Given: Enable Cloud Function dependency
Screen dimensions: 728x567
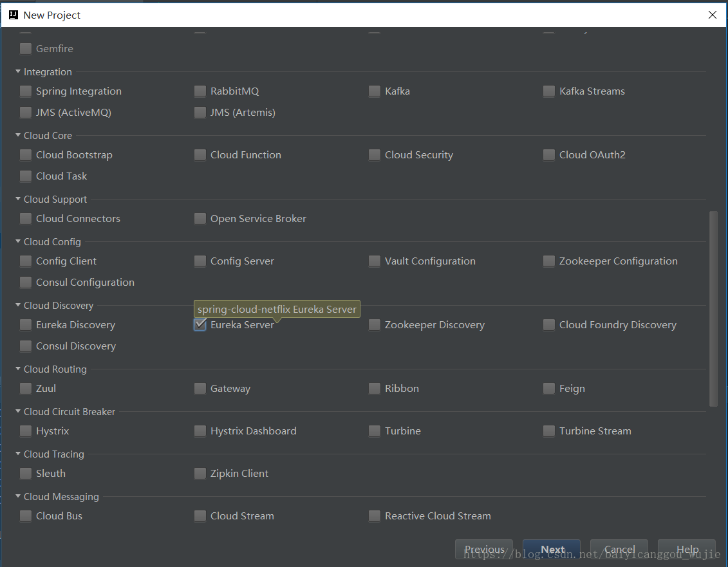Looking at the screenshot, I should [x=200, y=154].
